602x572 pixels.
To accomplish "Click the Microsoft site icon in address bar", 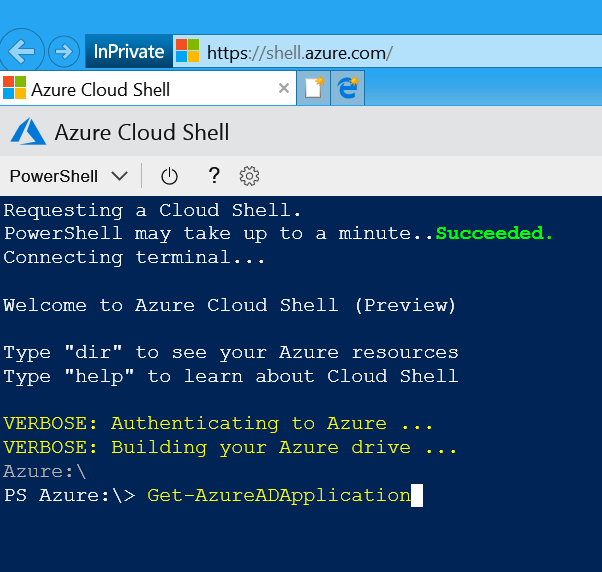I will pos(187,51).
